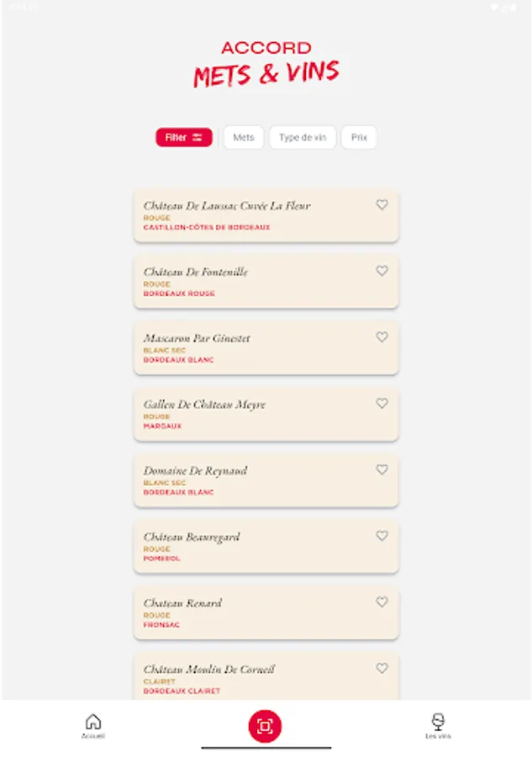Tap the Les vins wine glass icon
This screenshot has width=532, height=757.
click(x=437, y=720)
